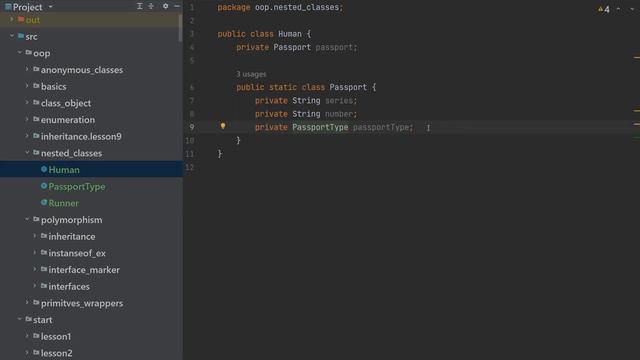This screenshot has height=360, width=640.
Task: Click the PassportType type in line 9
Action: [320, 127]
